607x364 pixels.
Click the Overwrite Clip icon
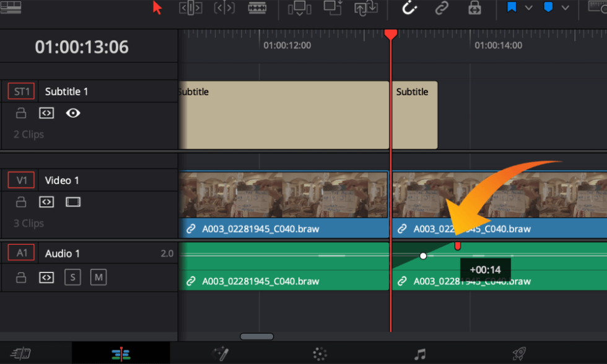(x=333, y=8)
